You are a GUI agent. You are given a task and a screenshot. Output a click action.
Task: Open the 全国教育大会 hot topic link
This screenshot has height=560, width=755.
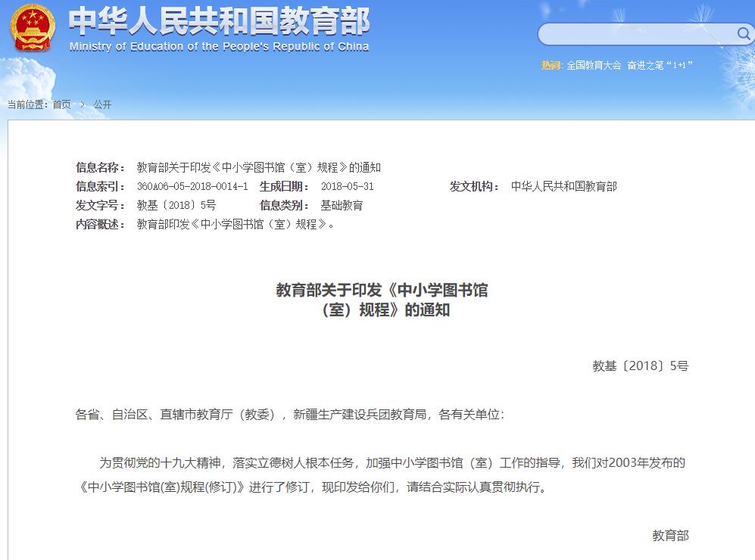click(x=594, y=65)
